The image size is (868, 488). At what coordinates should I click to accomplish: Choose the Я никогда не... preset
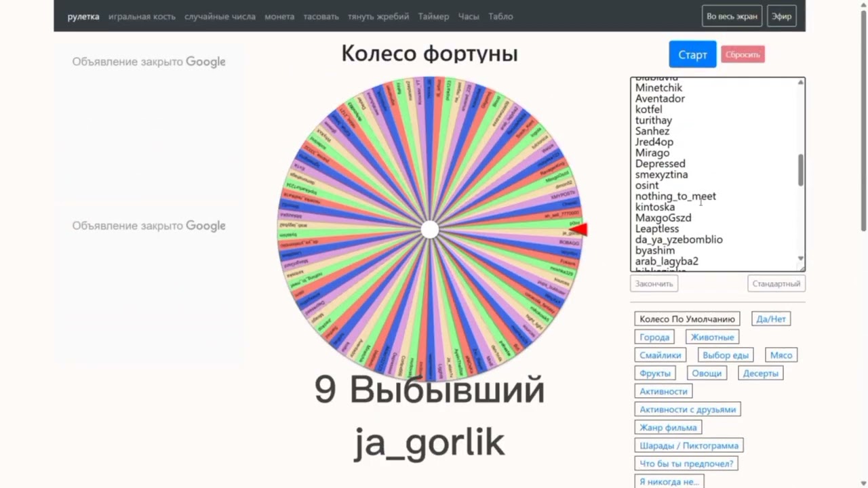[669, 482]
